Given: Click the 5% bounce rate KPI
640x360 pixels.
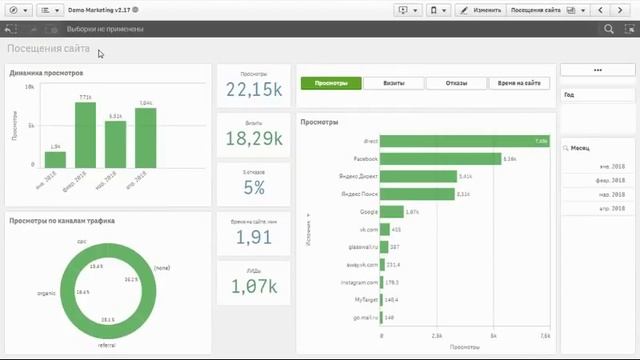Looking at the screenshot, I should tap(254, 188).
